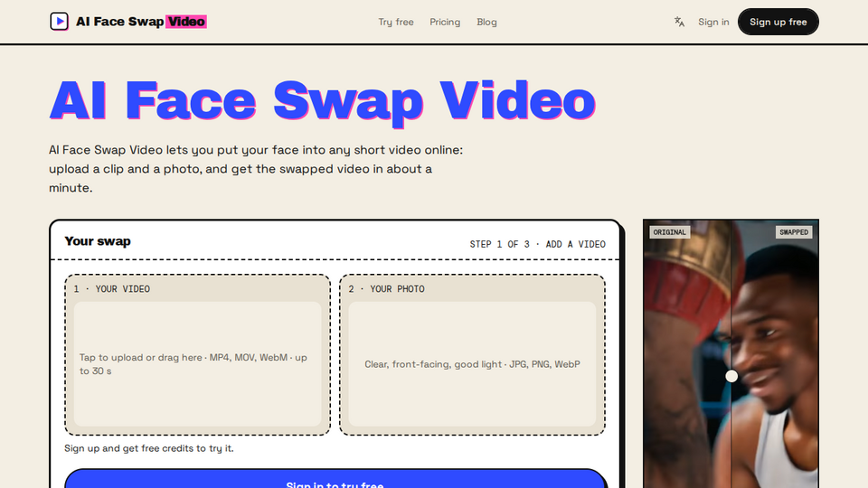Click the AI Face Swap Video logo text
The image size is (868, 488).
tap(141, 22)
